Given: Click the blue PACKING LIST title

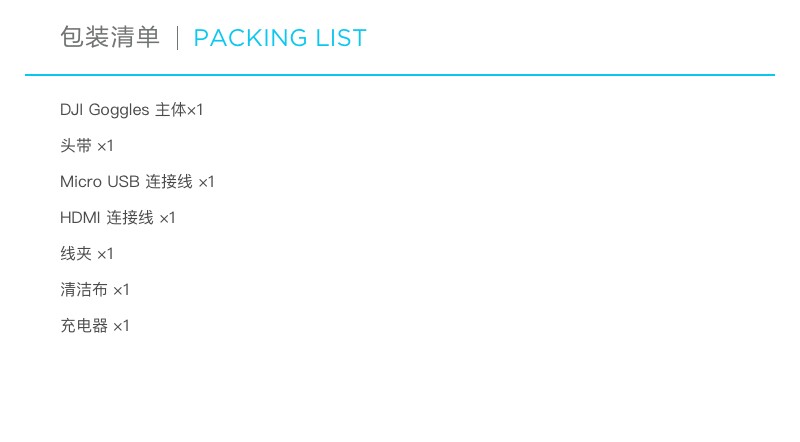Looking at the screenshot, I should coord(280,39).
